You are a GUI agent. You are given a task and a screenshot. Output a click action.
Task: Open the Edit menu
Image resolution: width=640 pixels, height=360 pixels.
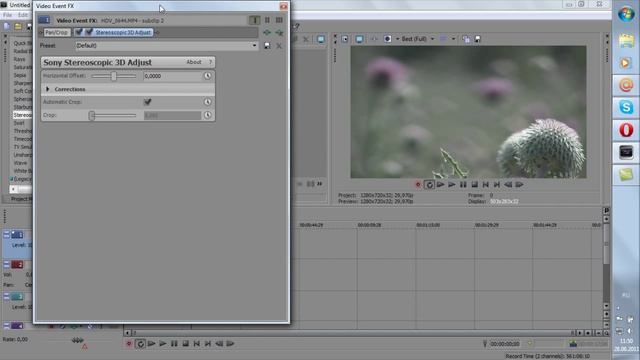tap(23, 15)
